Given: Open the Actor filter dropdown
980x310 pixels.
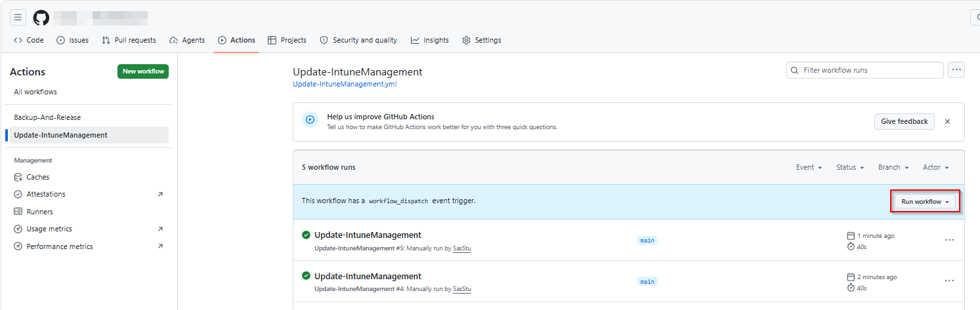Looking at the screenshot, I should coord(936,167).
